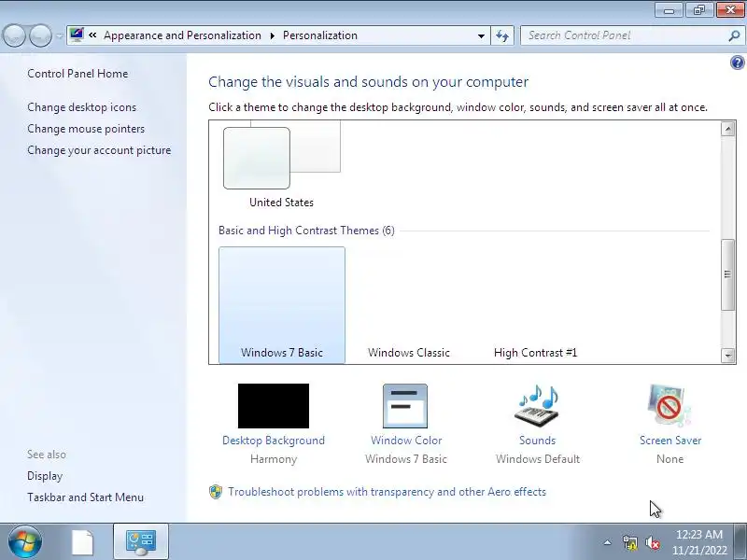The height and width of the screenshot is (560, 747).
Task: Select the United States theme
Action: pos(282,164)
